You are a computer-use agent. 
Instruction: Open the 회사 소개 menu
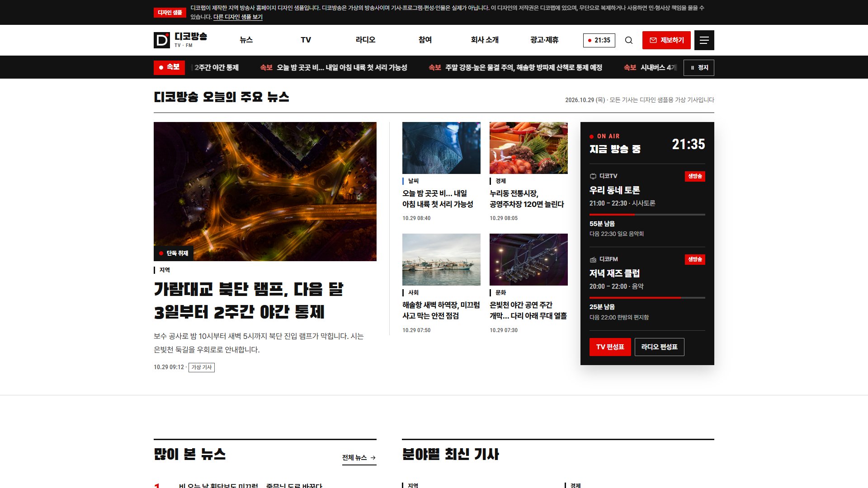485,40
